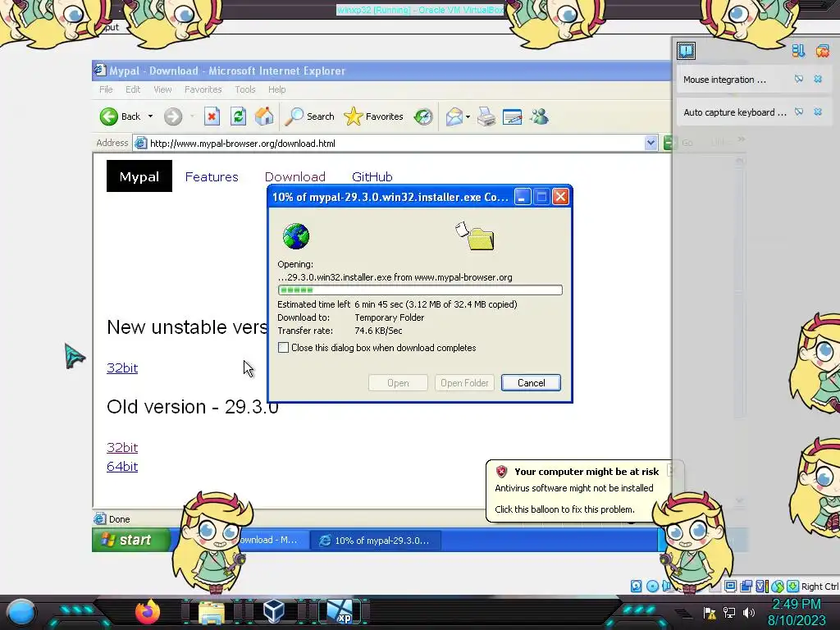Open the Download page link
The height and width of the screenshot is (630, 840).
click(x=295, y=177)
